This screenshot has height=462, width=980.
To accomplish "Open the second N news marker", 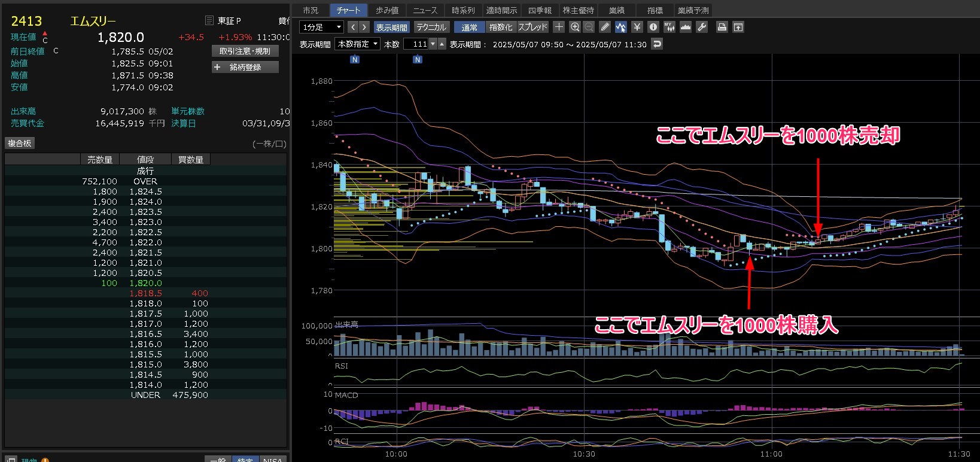I will [x=418, y=59].
